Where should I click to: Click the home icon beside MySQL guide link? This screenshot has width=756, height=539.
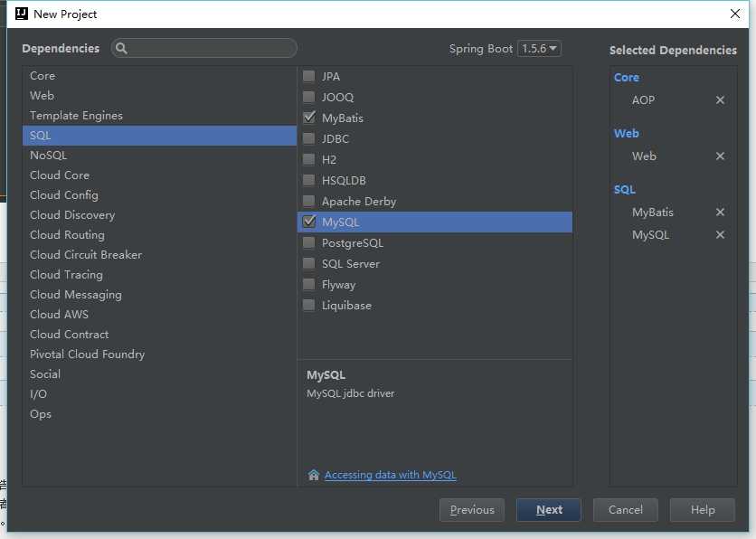click(314, 475)
